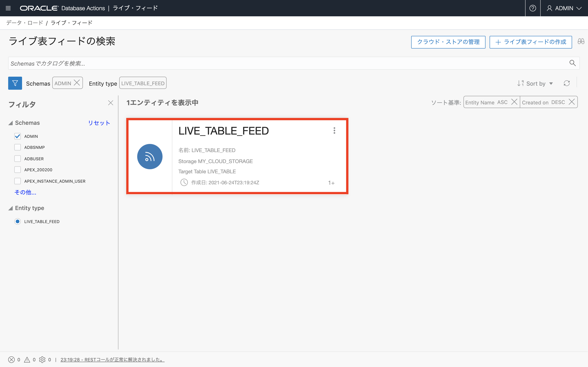Click the データ・ロード breadcrumb link
The image size is (588, 367).
click(x=24, y=23)
